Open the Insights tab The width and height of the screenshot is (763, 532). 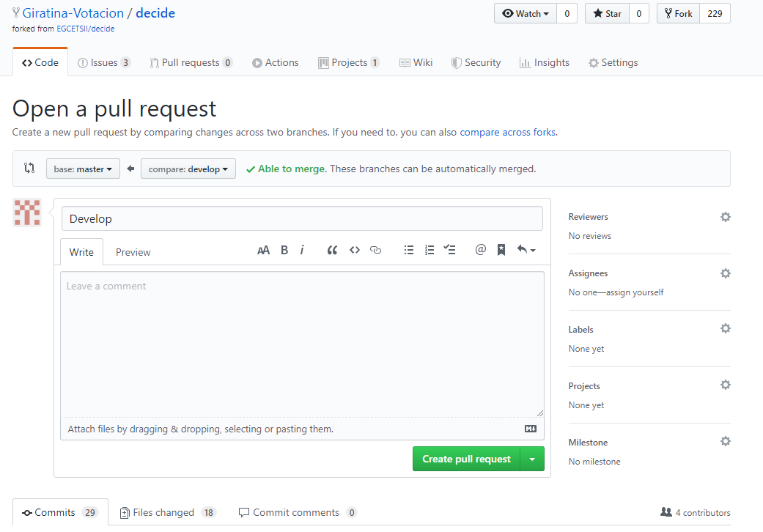(x=545, y=63)
